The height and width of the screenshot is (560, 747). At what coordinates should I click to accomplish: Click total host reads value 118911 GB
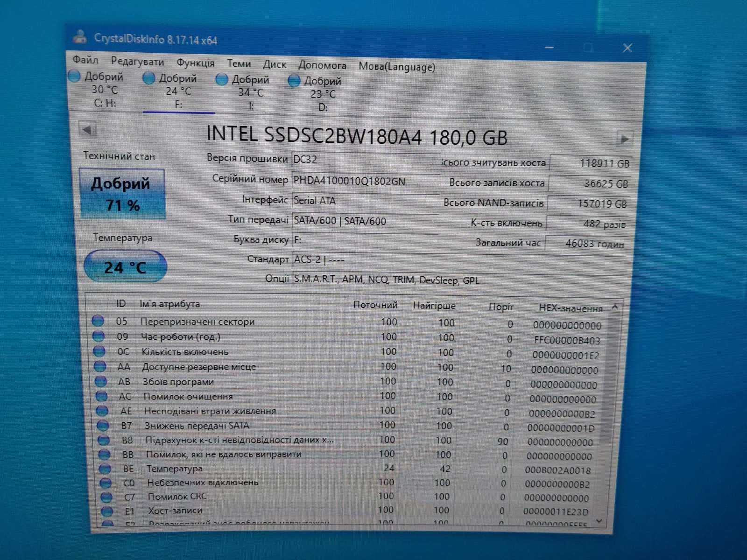point(591,163)
